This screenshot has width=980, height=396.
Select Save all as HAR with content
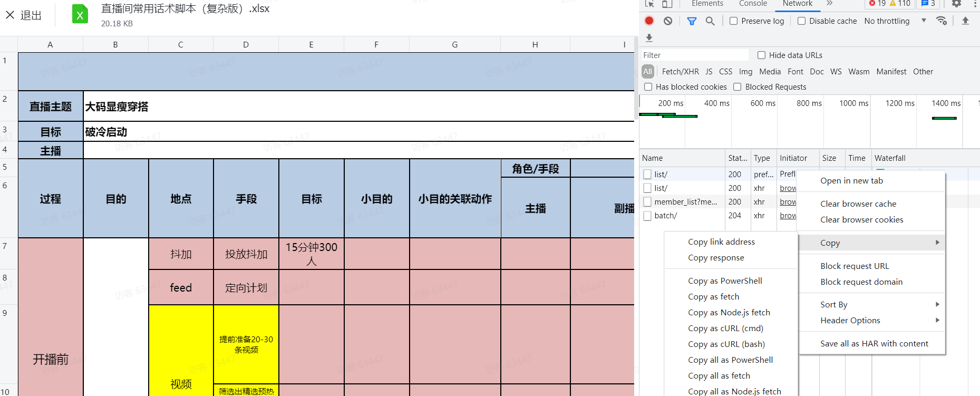click(x=874, y=343)
